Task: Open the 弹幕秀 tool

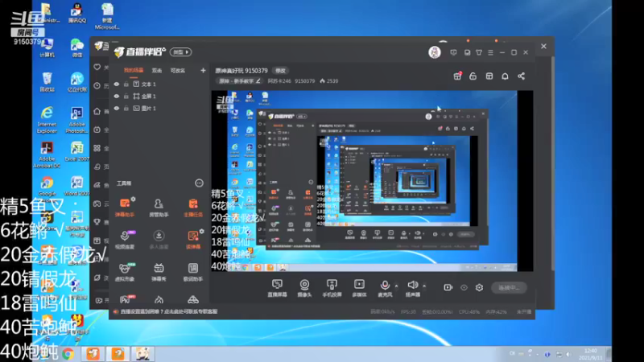Action: [x=159, y=271]
